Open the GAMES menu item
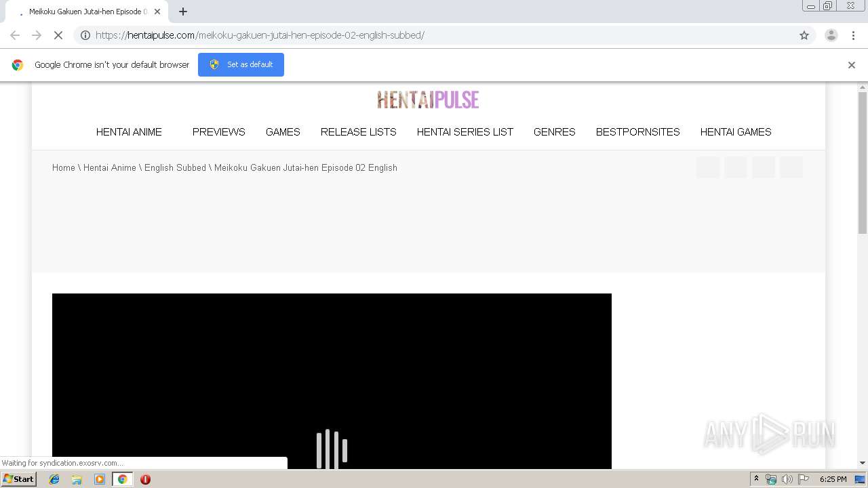 283,132
